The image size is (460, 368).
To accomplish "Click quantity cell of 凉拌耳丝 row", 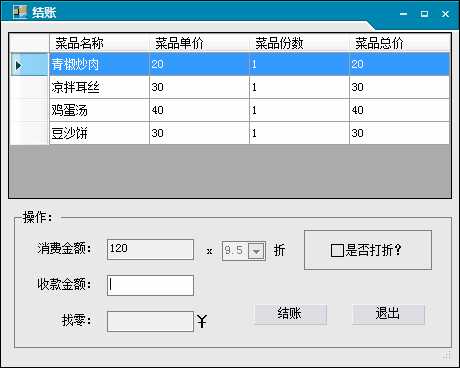I will coord(299,87).
